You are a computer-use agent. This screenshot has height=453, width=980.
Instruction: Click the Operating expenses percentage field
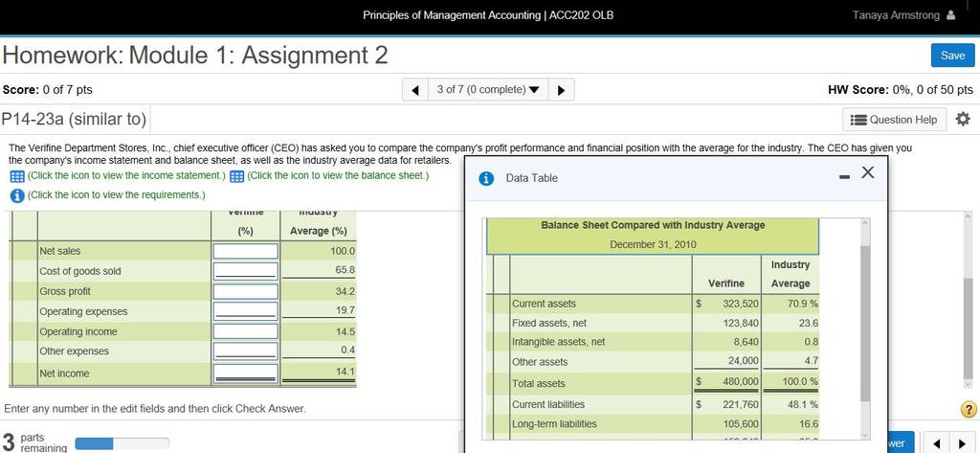[x=246, y=311]
